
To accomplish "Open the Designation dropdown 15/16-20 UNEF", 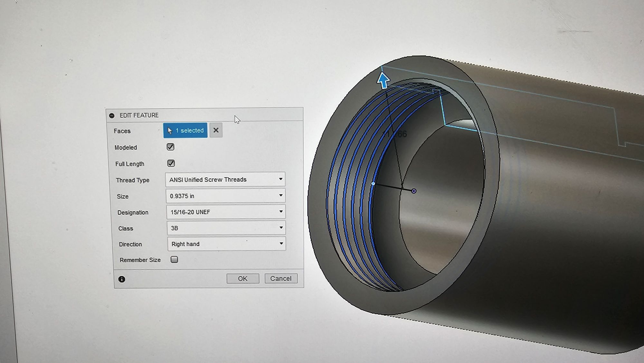I will tap(226, 212).
